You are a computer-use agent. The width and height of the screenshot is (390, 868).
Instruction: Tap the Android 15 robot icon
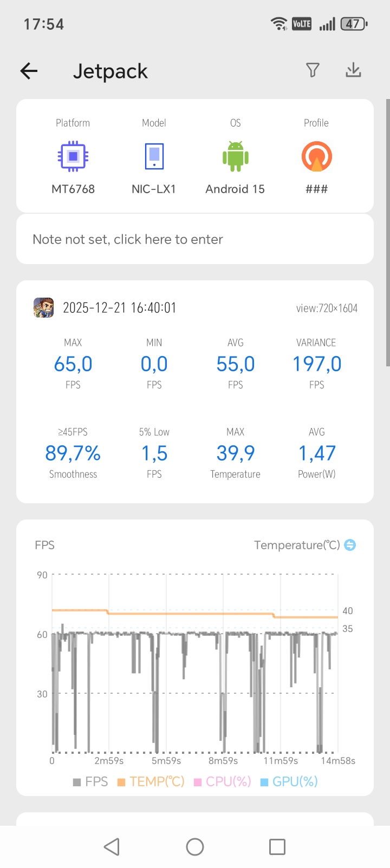point(235,156)
